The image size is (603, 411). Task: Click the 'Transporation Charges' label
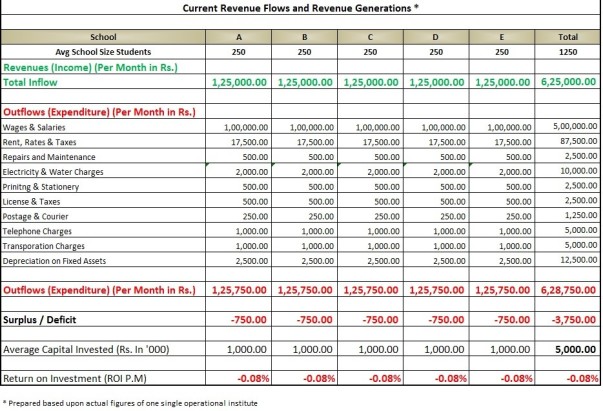(43, 246)
